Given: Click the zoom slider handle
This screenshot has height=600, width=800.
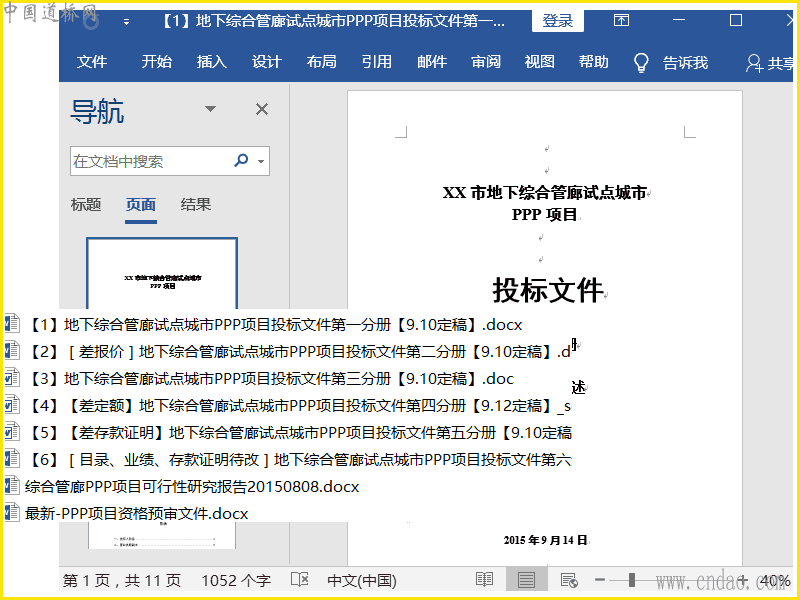Looking at the screenshot, I should [632, 580].
